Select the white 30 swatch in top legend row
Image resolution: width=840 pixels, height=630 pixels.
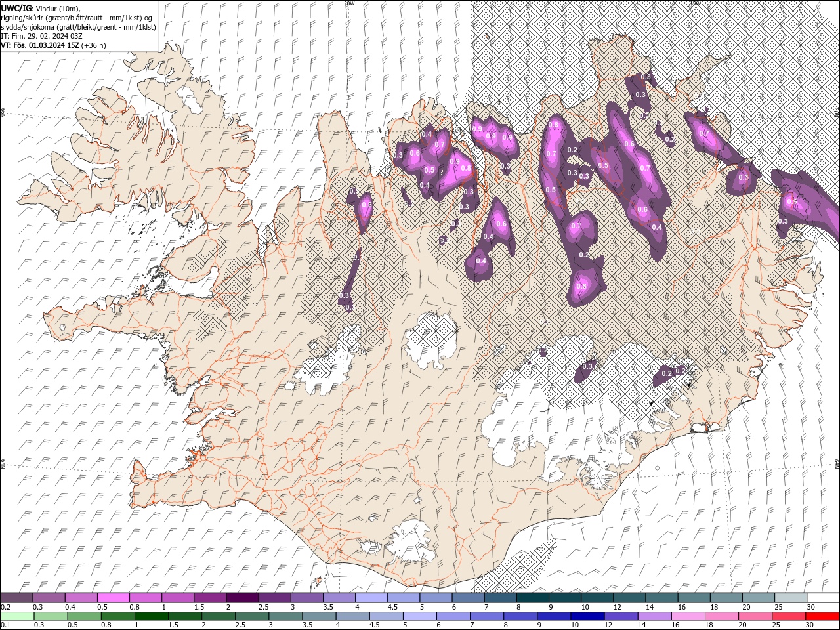tap(824, 598)
